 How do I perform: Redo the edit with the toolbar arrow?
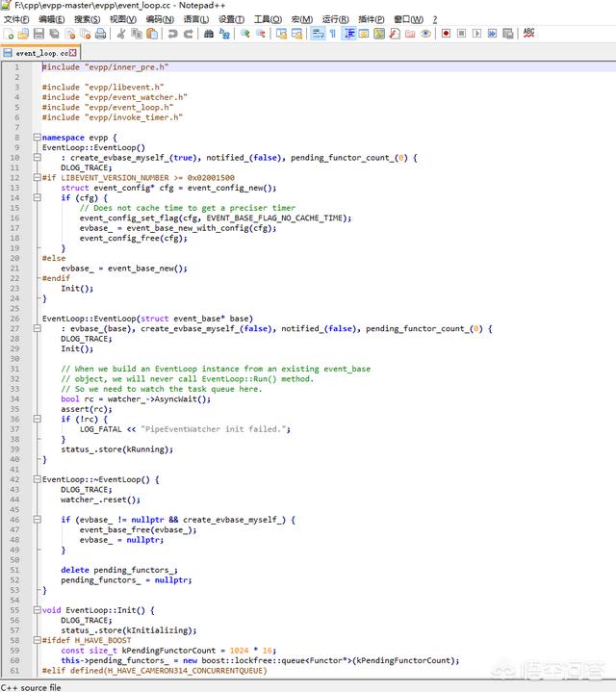189,34
